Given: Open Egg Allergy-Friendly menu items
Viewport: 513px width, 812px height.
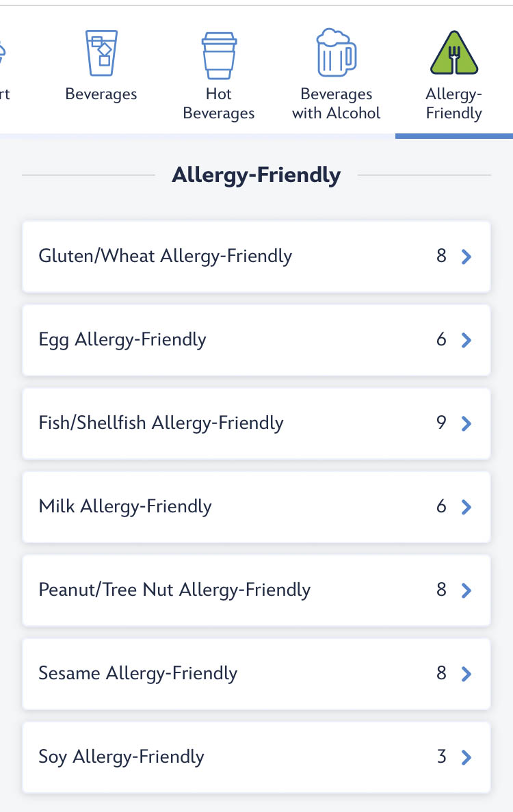Looking at the screenshot, I should click(122, 340).
